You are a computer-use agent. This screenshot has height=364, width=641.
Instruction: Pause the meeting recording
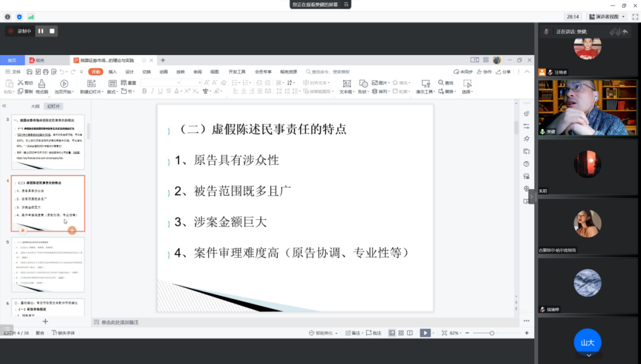[x=41, y=31]
